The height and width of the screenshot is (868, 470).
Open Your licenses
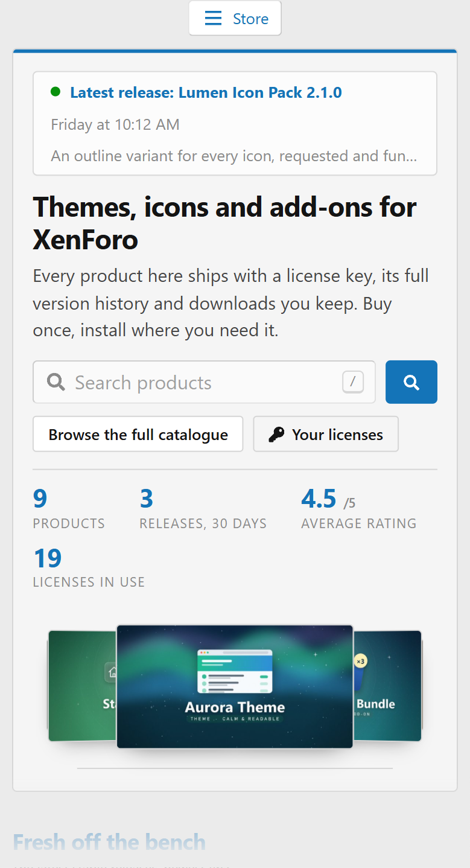pyautogui.click(x=326, y=434)
